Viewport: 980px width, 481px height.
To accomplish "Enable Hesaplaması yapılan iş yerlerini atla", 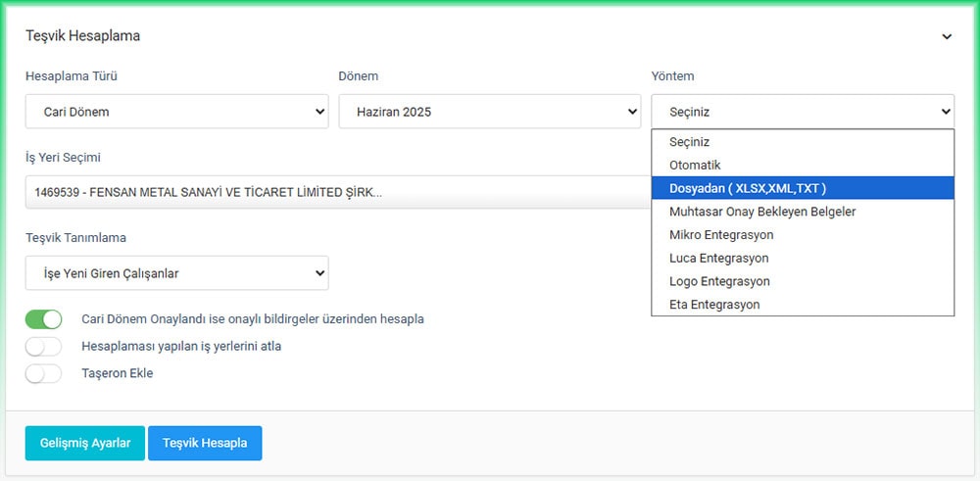I will pyautogui.click(x=44, y=346).
